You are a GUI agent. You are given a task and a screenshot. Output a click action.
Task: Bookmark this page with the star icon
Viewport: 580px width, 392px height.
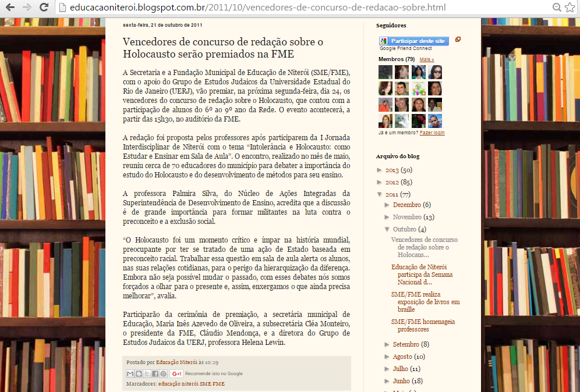tap(570, 8)
